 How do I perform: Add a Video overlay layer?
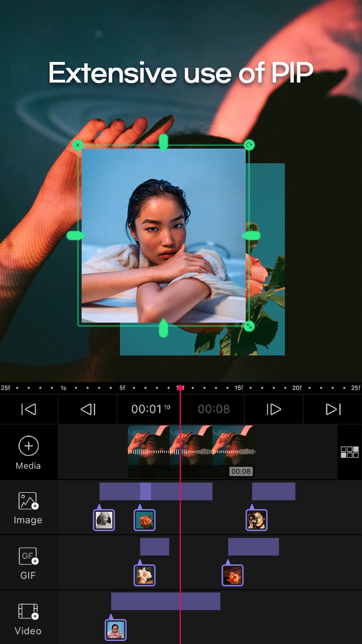pyautogui.click(x=28, y=619)
